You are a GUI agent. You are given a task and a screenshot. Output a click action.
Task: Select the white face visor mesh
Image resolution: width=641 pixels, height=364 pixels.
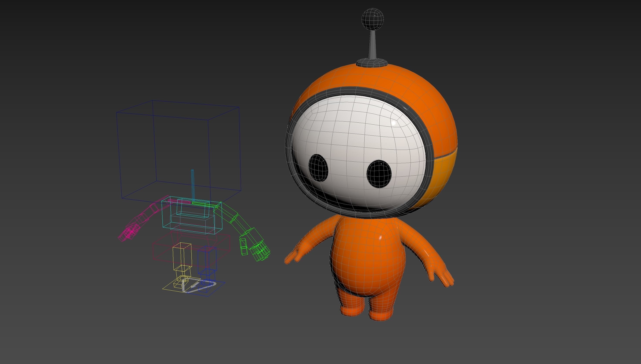tap(359, 152)
